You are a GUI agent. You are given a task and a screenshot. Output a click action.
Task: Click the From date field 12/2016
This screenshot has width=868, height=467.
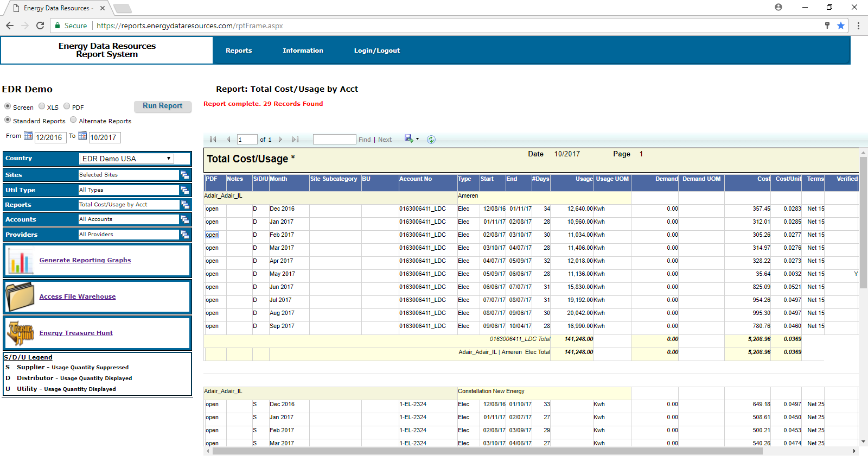click(50, 137)
